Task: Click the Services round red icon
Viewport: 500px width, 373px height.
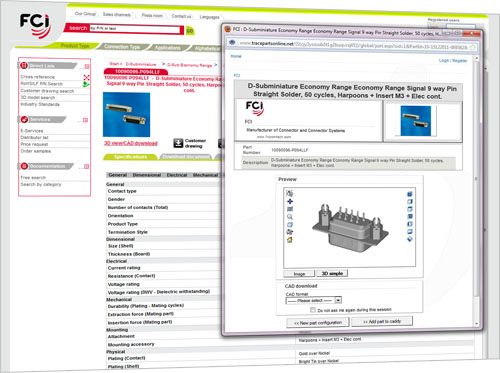Action: point(24,119)
